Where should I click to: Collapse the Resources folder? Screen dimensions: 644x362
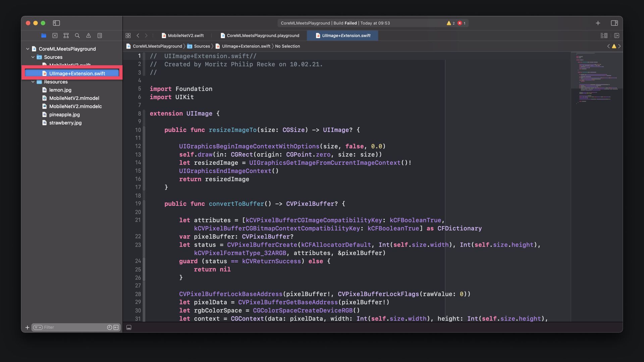(33, 82)
